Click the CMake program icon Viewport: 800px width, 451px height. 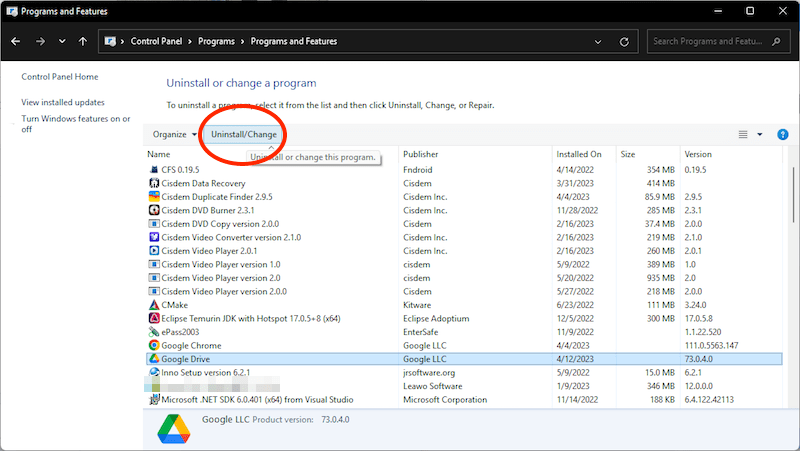(x=154, y=305)
